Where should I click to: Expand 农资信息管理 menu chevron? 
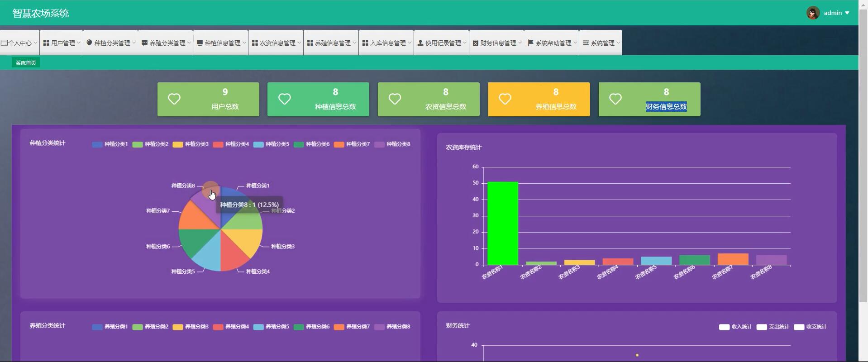point(300,43)
